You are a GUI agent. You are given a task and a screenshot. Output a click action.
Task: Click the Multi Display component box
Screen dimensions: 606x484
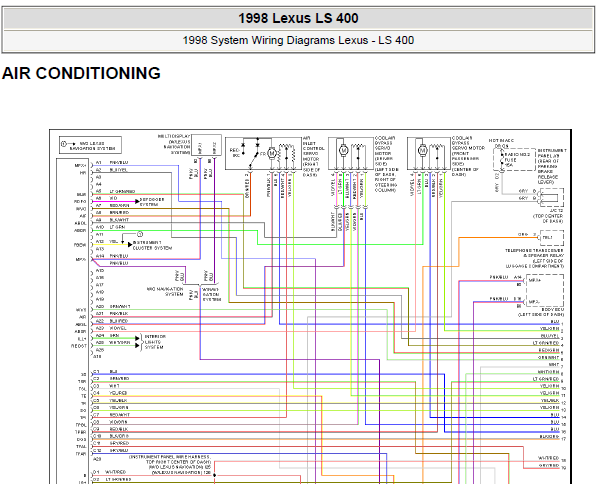coord(207,145)
